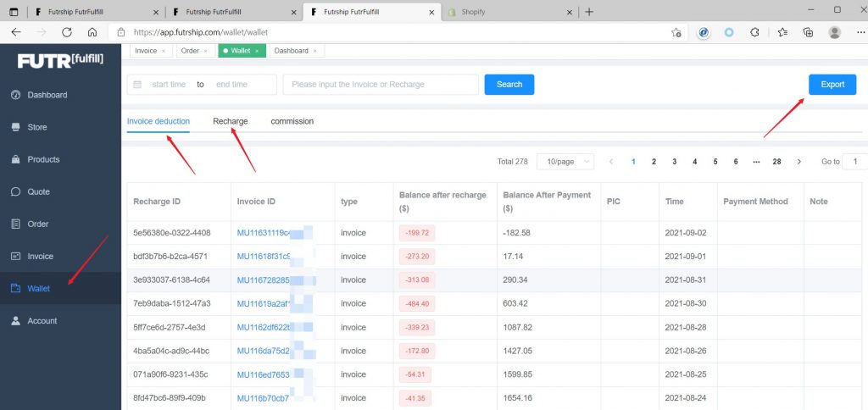This screenshot has height=410, width=868.
Task: Open the Store sidebar icon
Action: pos(15,127)
